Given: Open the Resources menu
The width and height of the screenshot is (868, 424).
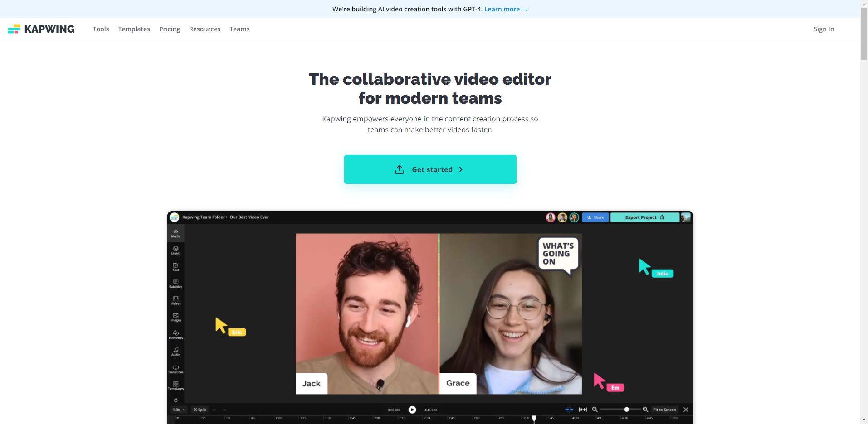Looking at the screenshot, I should pos(205,29).
